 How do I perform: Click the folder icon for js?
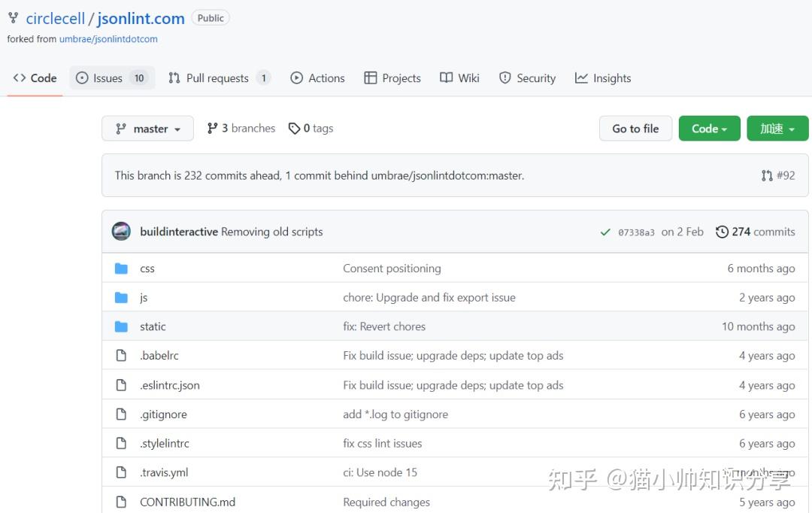coord(121,297)
